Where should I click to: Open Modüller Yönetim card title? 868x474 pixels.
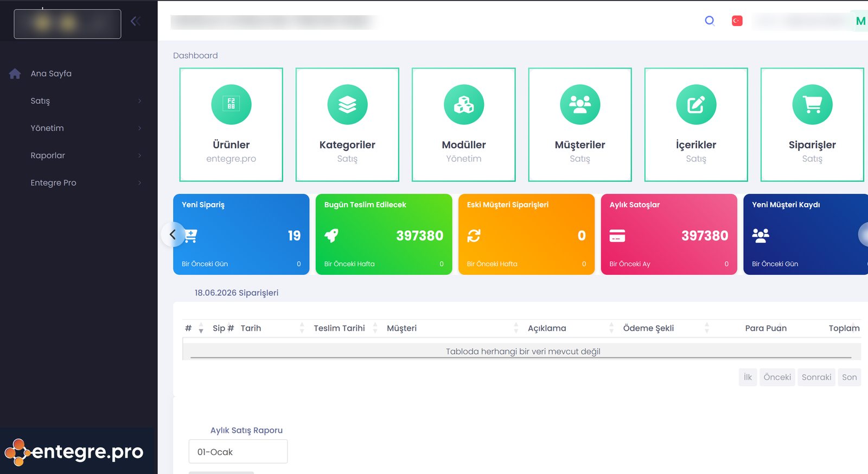point(464,145)
